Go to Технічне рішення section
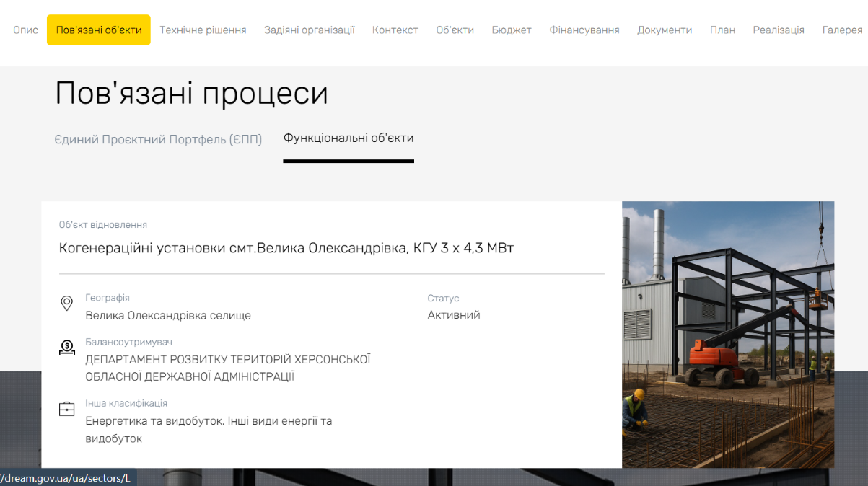 (x=203, y=30)
